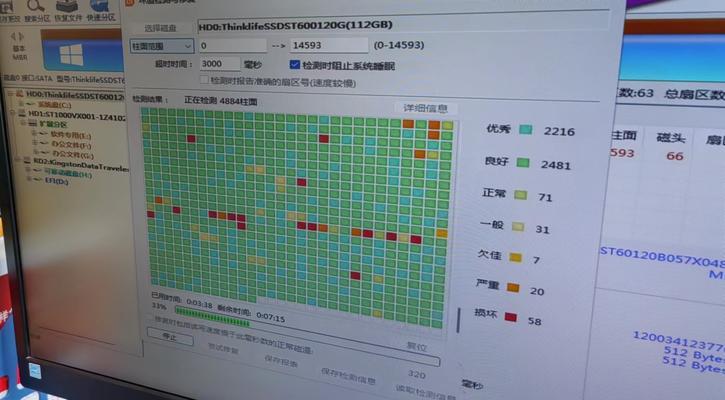Screen dimensions: 725x400
Task: Click the 优秀 count value 2216
Action: pyautogui.click(x=559, y=131)
